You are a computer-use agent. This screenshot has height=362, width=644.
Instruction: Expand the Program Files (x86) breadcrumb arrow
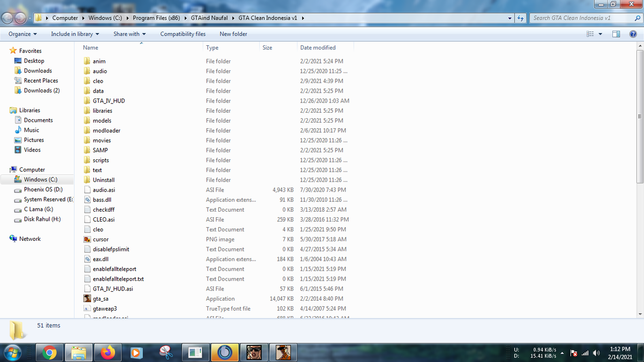(185, 18)
